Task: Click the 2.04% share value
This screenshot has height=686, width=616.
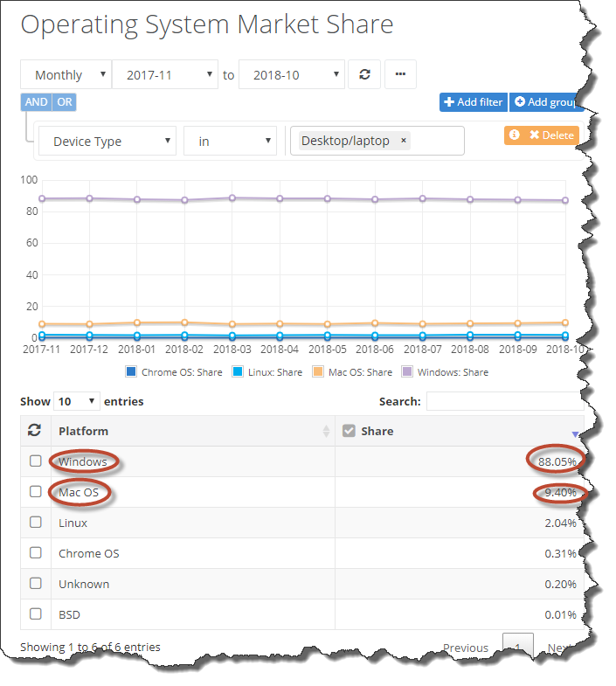Action: [560, 523]
